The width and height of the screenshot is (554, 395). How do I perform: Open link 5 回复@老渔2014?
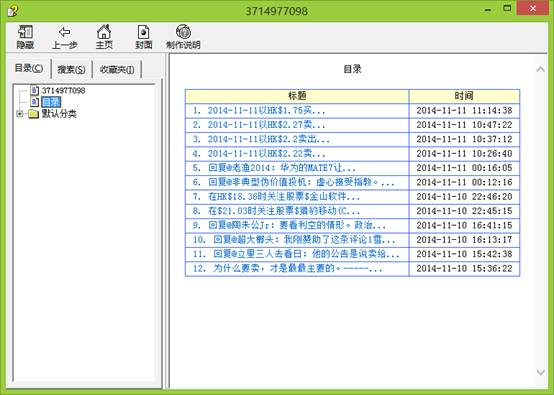coord(282,168)
